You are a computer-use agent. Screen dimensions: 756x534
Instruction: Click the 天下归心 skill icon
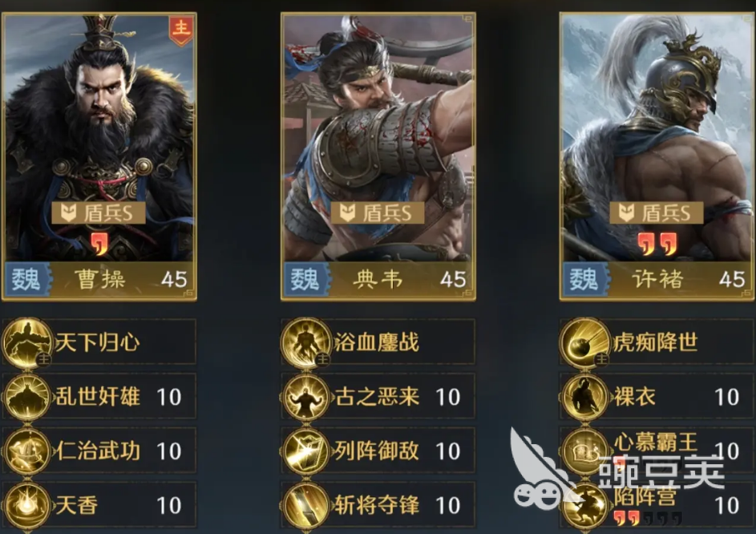tap(27, 342)
